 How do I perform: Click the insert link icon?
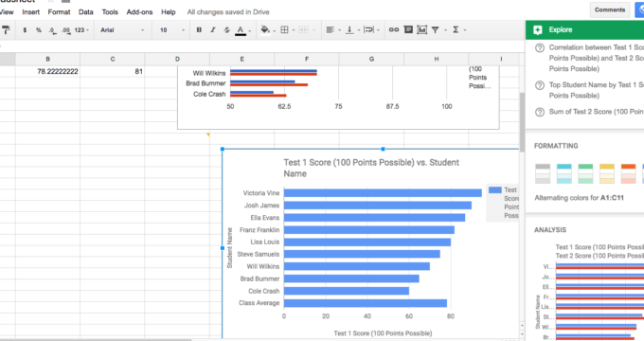394,30
